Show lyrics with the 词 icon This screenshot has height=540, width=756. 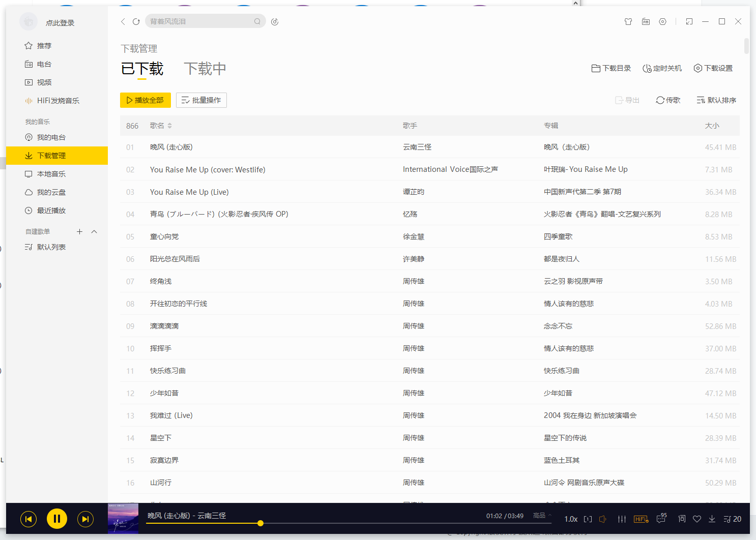[682, 519]
